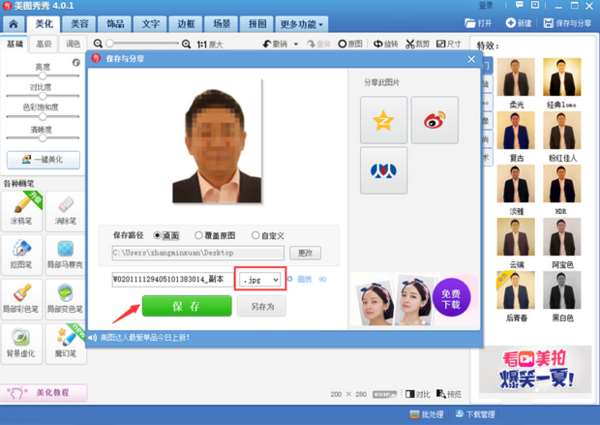Click the zoom-in magnifier icon
Screen dimensions: 600x425
tap(186, 44)
